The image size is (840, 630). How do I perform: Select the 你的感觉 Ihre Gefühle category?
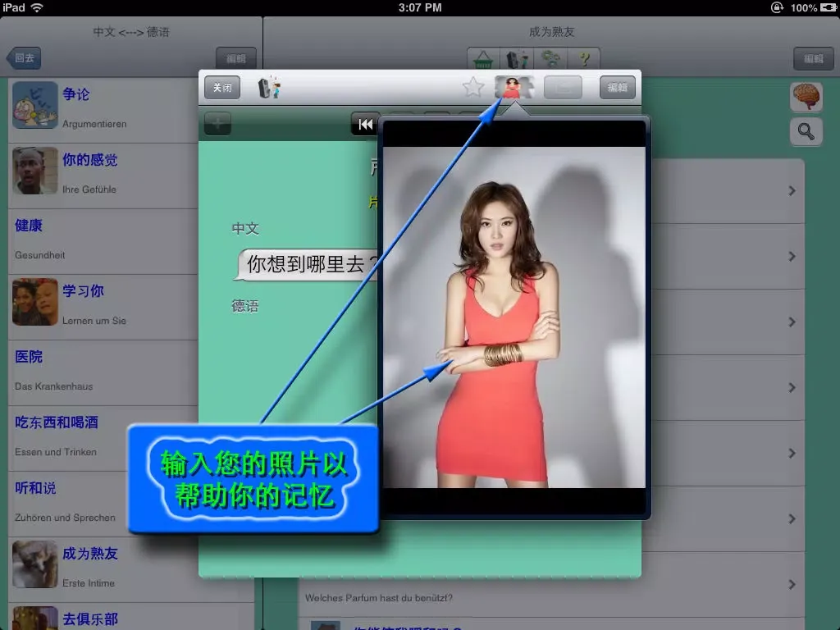click(103, 176)
